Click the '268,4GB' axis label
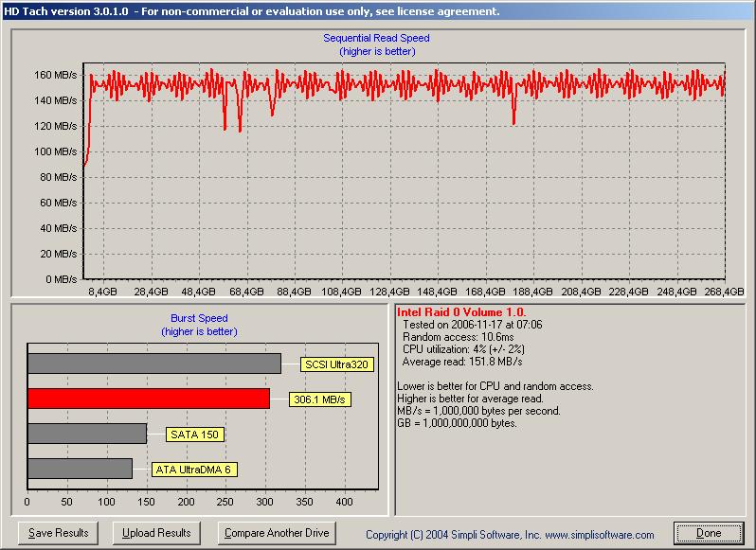Viewport: 756px width, 550px height. (x=724, y=292)
